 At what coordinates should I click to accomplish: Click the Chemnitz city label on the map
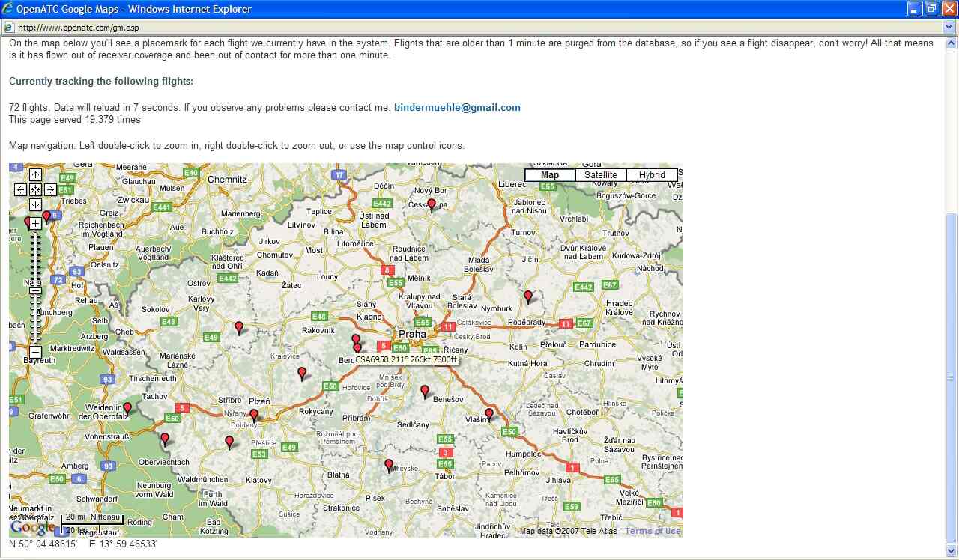pyautogui.click(x=227, y=180)
